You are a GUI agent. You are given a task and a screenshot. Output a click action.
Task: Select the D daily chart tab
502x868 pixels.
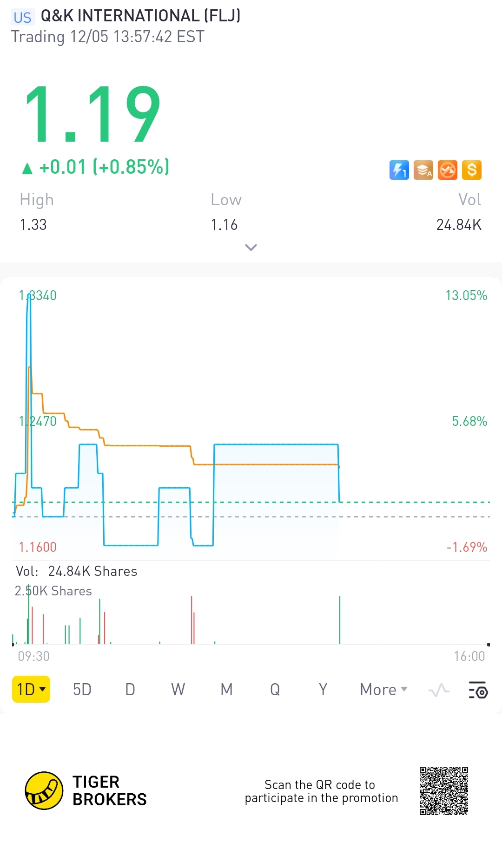coord(130,690)
